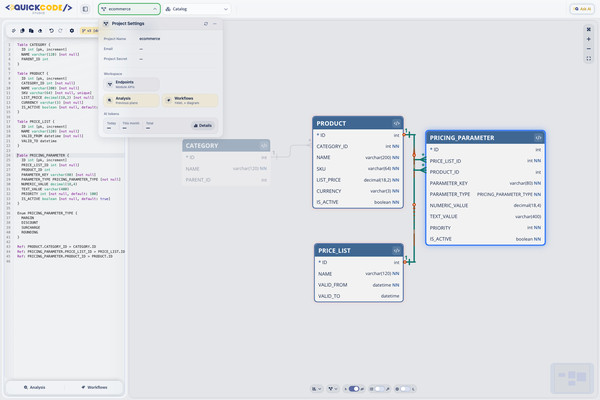Click the pen icon beside the first bottom switch
600x400 pixels.
coord(362,389)
